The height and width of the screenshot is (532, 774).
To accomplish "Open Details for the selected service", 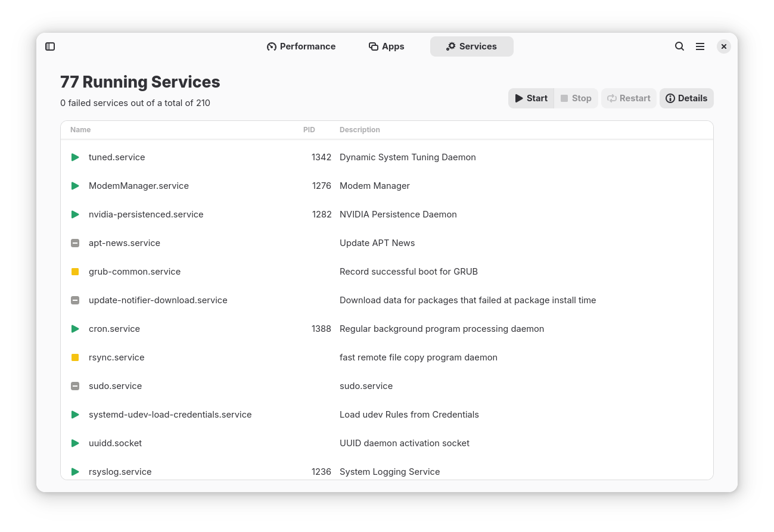I will click(686, 98).
